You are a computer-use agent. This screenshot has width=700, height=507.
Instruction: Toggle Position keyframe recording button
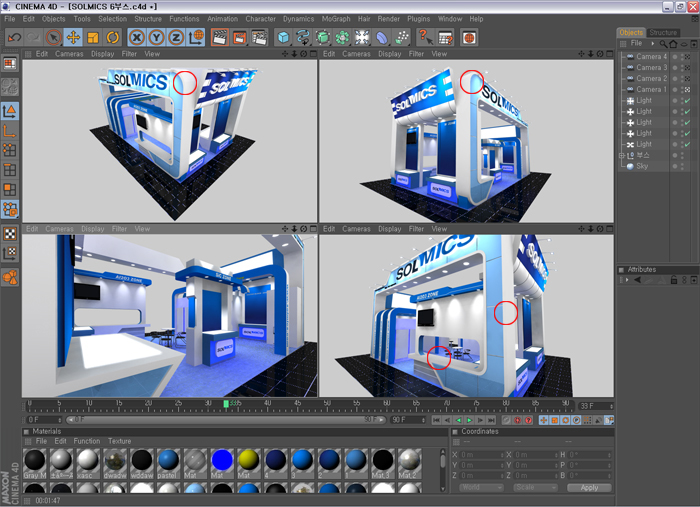click(x=543, y=420)
